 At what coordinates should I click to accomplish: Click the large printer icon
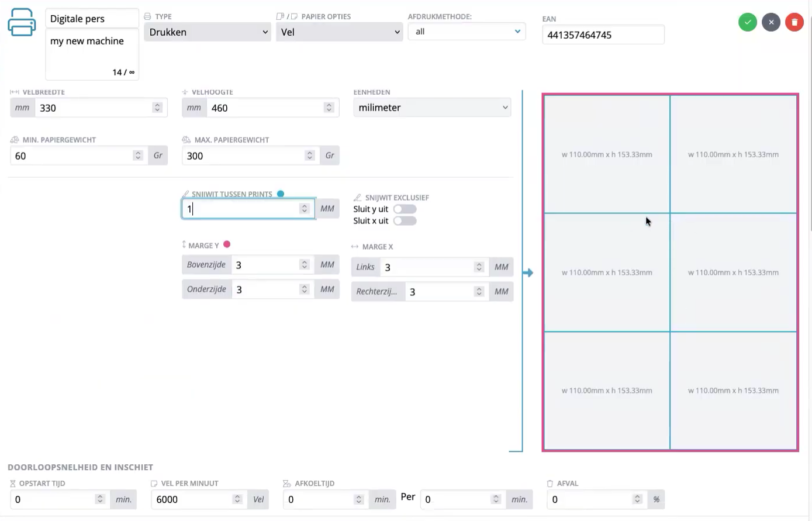[x=22, y=23]
